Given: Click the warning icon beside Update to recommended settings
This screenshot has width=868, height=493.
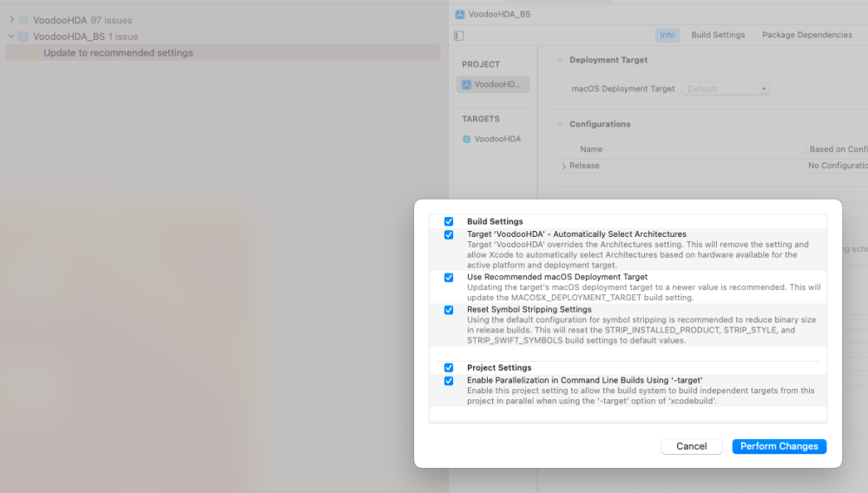Looking at the screenshot, I should [x=35, y=53].
